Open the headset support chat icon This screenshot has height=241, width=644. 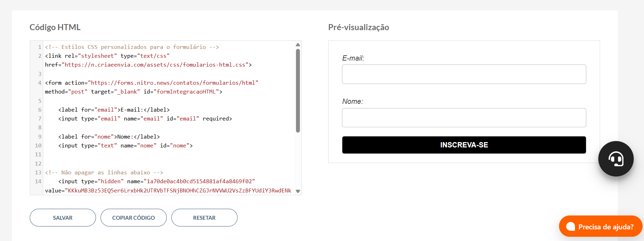tap(616, 159)
